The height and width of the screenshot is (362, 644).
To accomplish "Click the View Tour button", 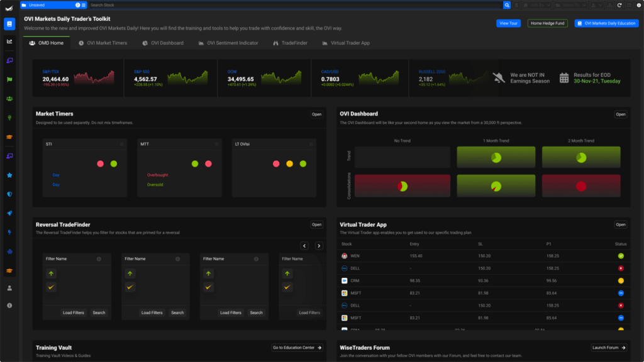I will [508, 23].
